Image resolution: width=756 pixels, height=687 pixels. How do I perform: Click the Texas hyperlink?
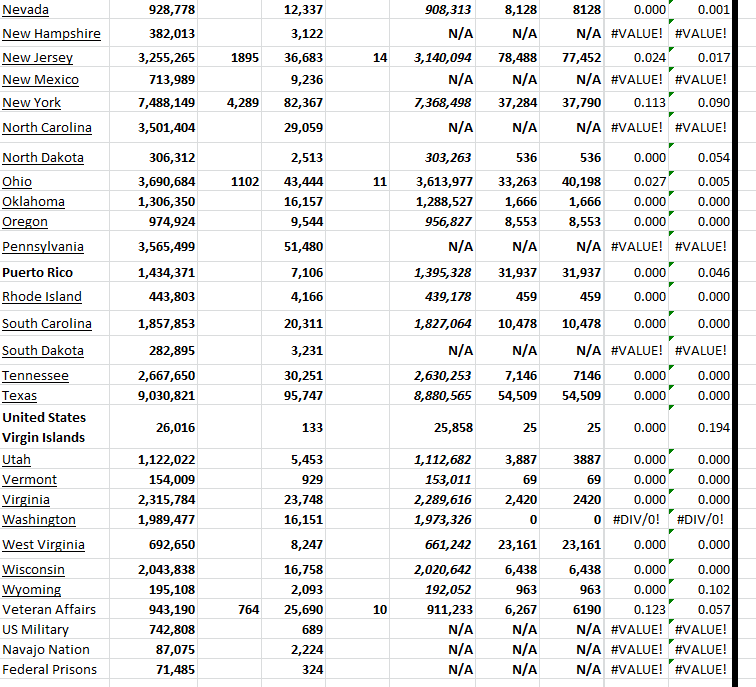[x=20, y=396]
